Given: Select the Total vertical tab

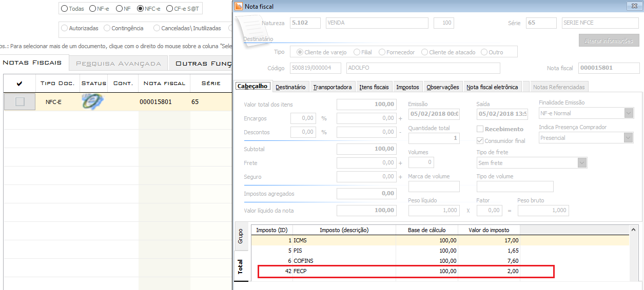Looking at the screenshot, I should tap(240, 266).
